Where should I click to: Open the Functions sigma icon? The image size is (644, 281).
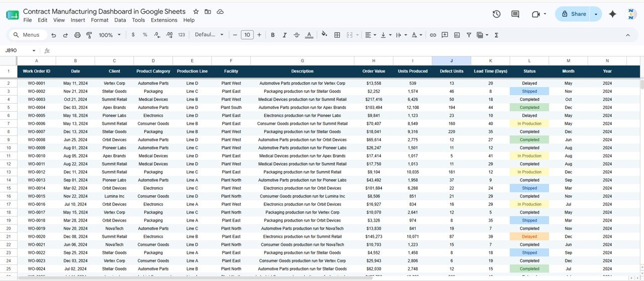click(497, 35)
